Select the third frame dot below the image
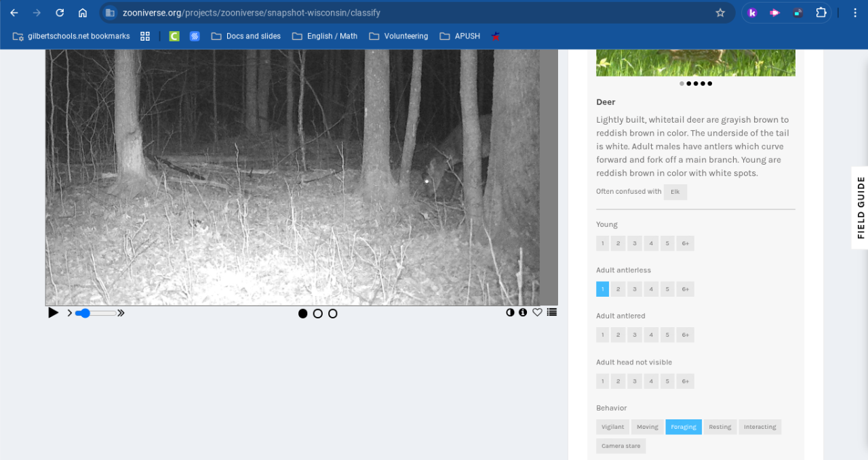 click(x=333, y=314)
